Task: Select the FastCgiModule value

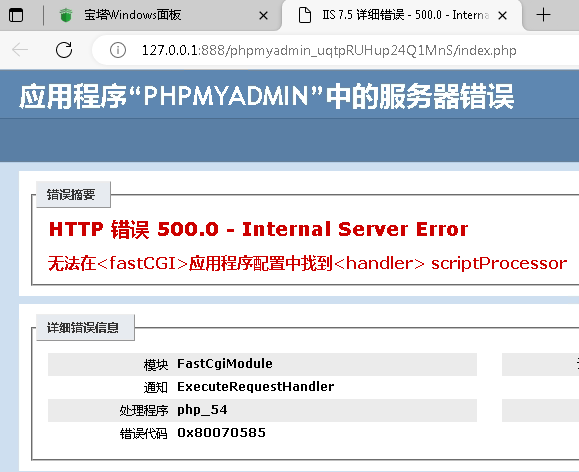Action: click(x=225, y=364)
